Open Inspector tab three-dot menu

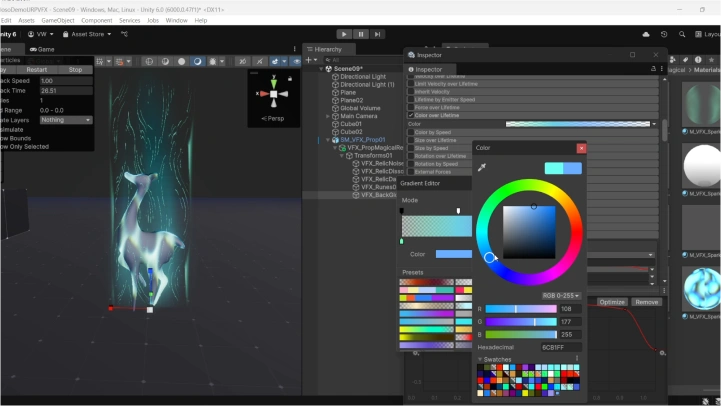662,69
